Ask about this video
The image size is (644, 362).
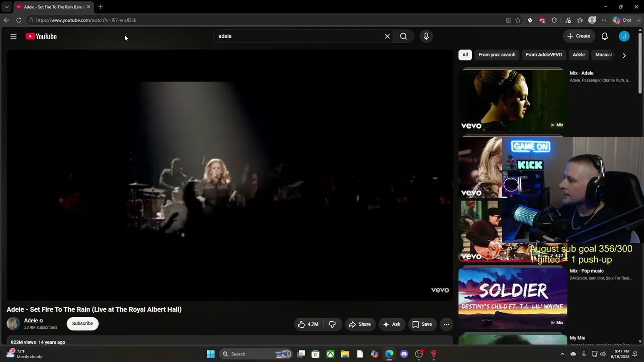tap(391, 324)
